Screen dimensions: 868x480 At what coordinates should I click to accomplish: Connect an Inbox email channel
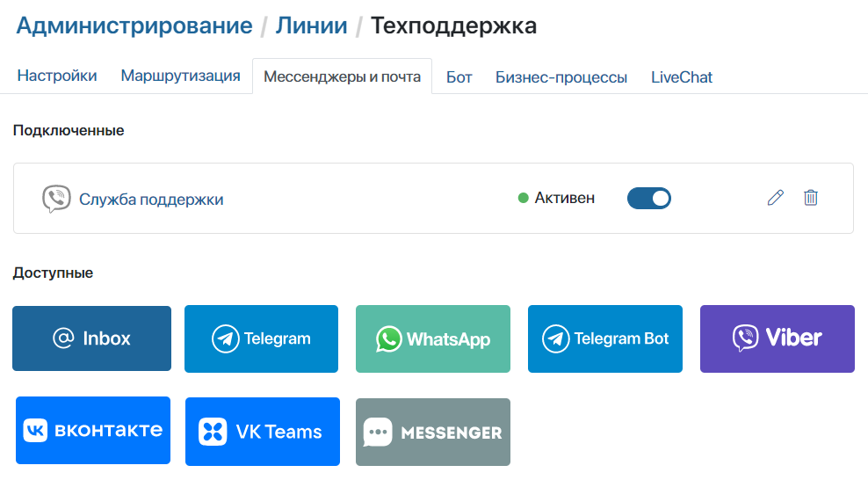click(x=92, y=338)
